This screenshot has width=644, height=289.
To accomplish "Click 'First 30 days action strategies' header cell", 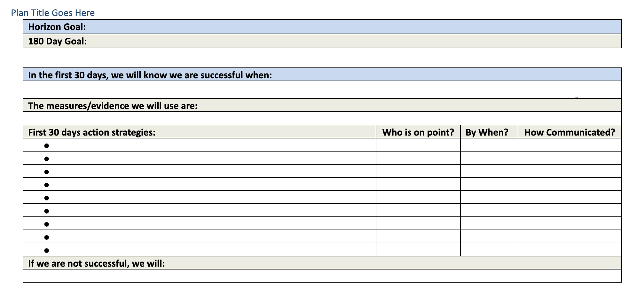I will 92,132.
